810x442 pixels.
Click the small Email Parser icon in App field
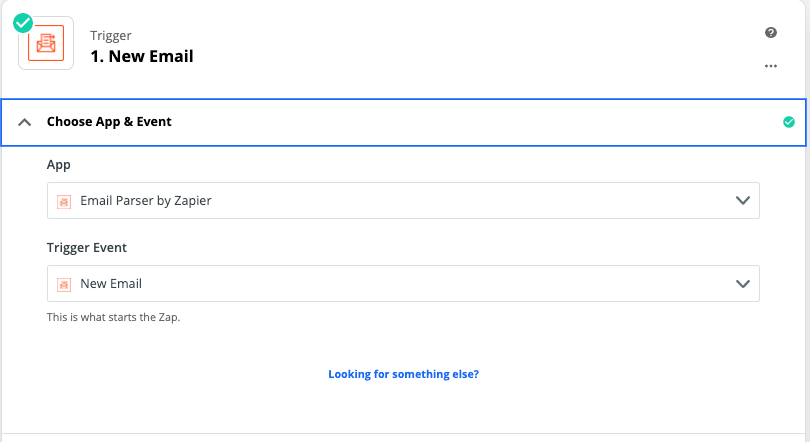[x=64, y=201]
